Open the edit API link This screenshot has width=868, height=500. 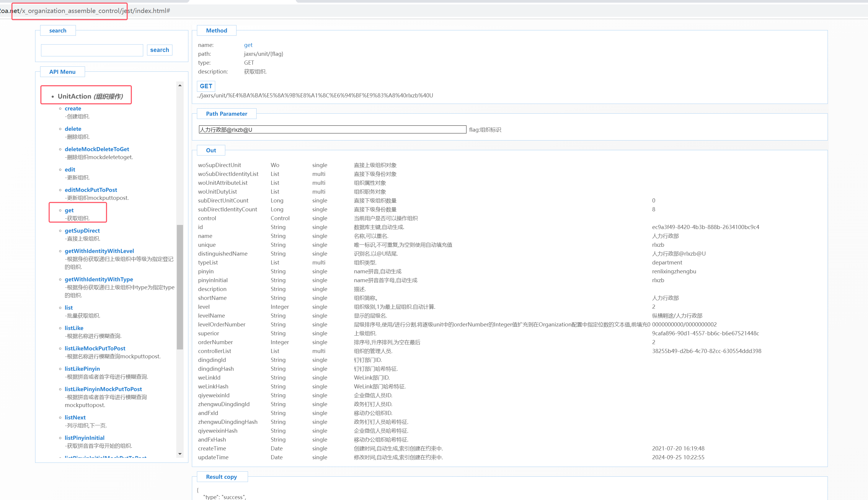(70, 170)
